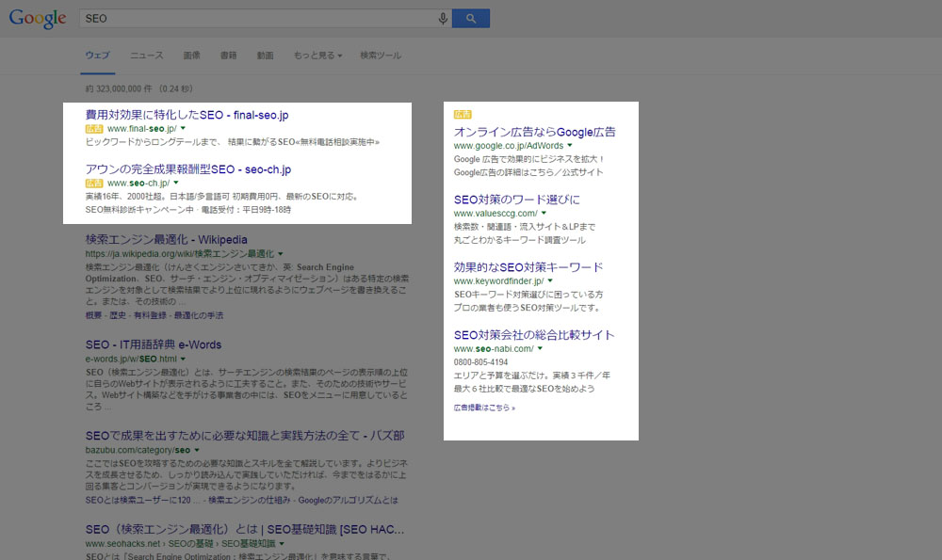Click the result count 約 323,000,000 件
This screenshot has width=942, height=560.
(x=119, y=88)
